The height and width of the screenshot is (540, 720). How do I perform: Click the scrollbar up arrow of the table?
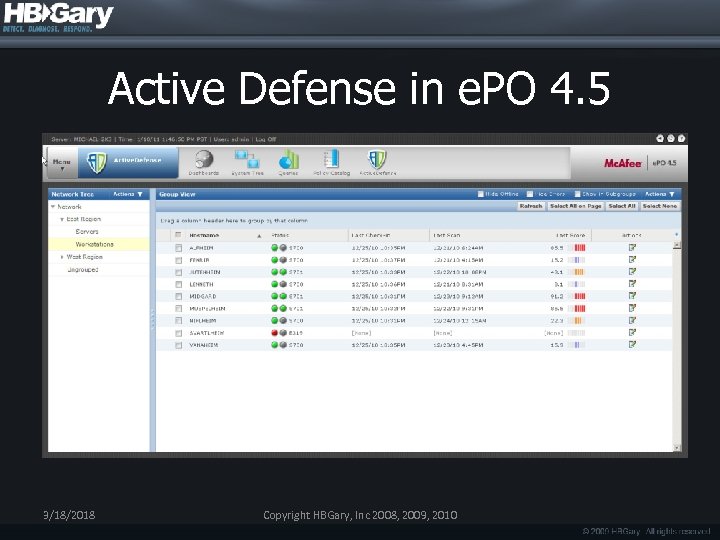(676, 245)
